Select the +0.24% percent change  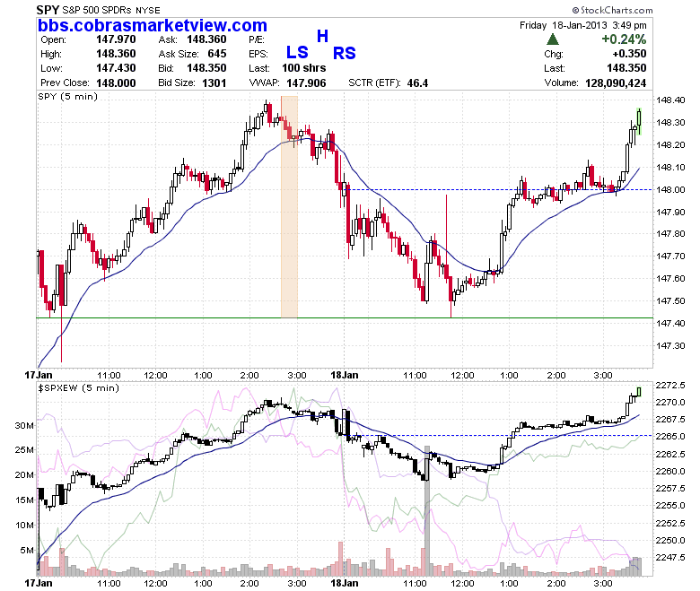click(x=624, y=39)
